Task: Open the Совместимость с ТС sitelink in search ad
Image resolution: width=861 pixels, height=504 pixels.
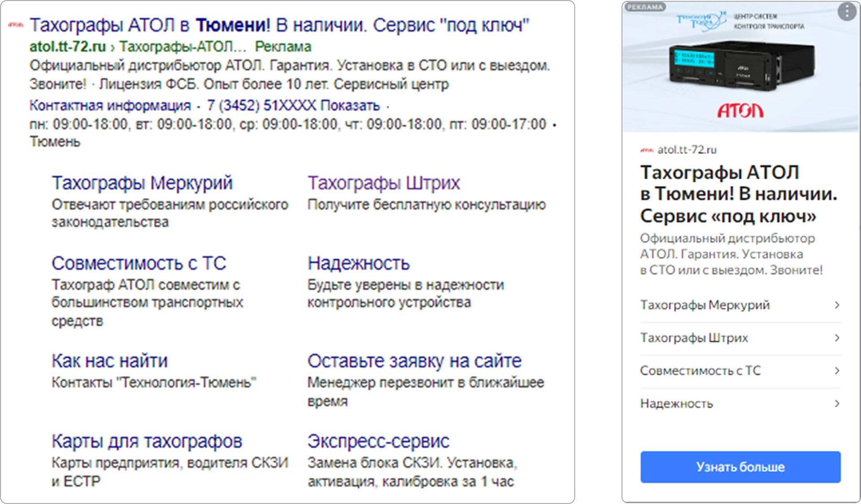Action: coord(139,263)
